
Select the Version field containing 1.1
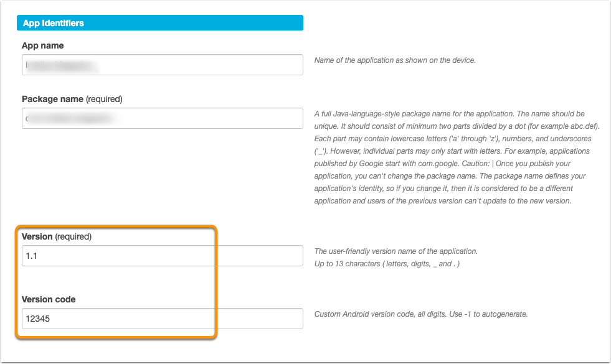pyautogui.click(x=163, y=256)
